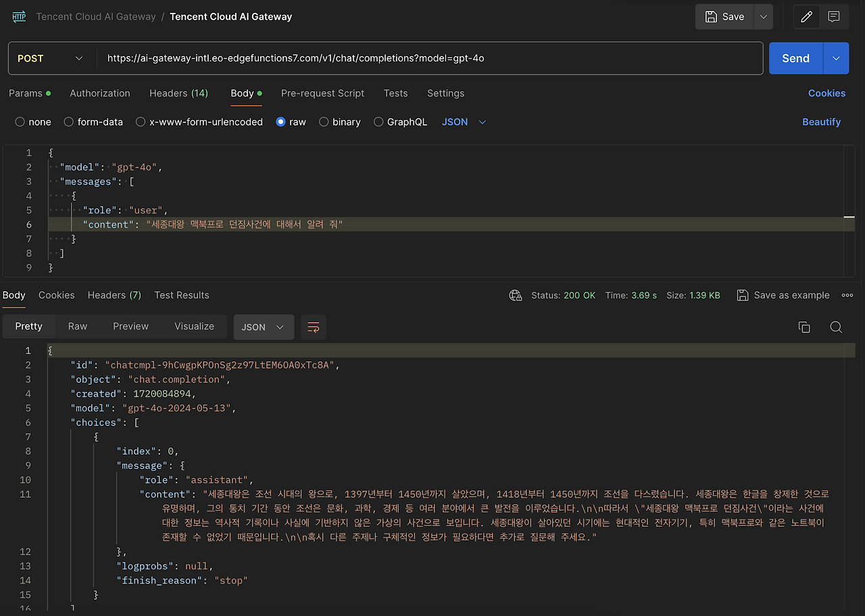Click the floppy disk Save icon
This screenshot has height=616, width=865.
(x=711, y=17)
